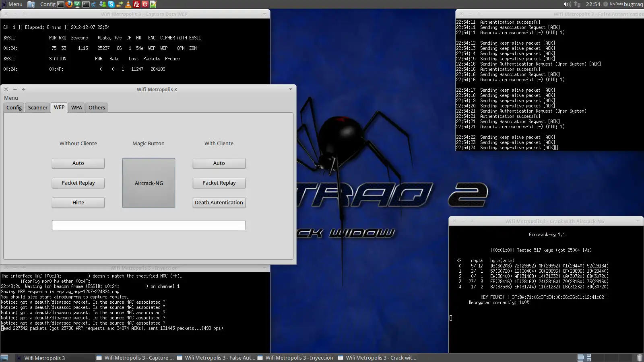Click the Aircrack-ng 1.1 heading text

pyautogui.click(x=547, y=234)
